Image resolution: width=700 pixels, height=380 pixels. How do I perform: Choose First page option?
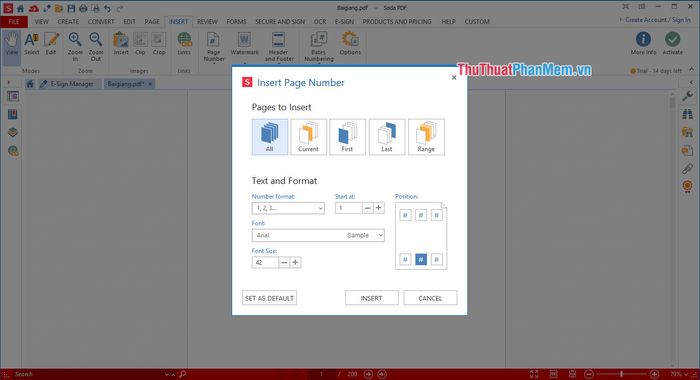pyautogui.click(x=347, y=137)
